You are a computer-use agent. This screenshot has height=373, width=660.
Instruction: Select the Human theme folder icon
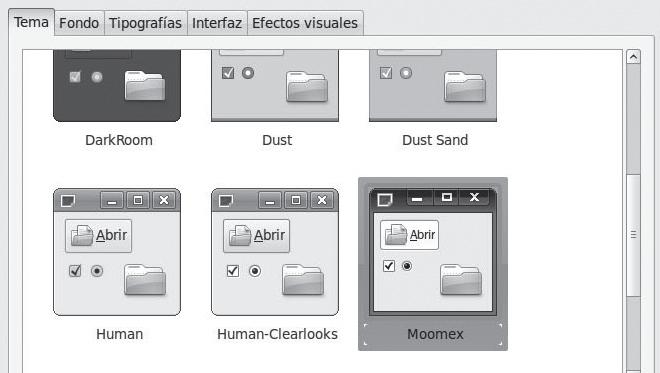coord(145,280)
